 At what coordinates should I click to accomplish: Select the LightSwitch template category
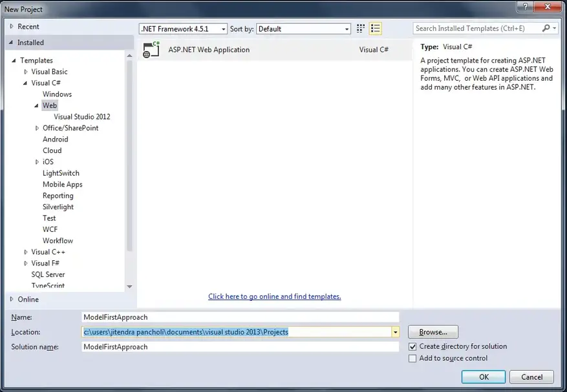point(61,173)
